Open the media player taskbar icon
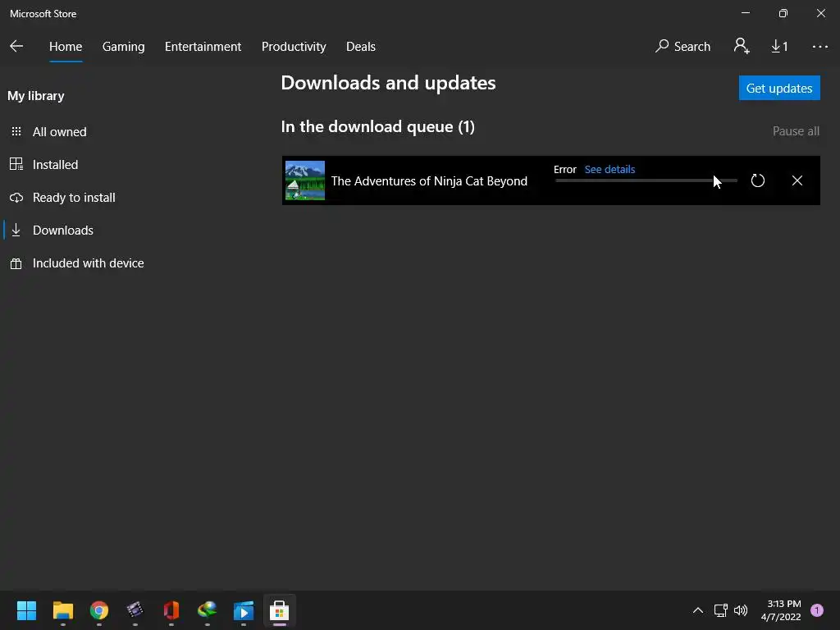Image resolution: width=840 pixels, height=630 pixels. (243, 610)
